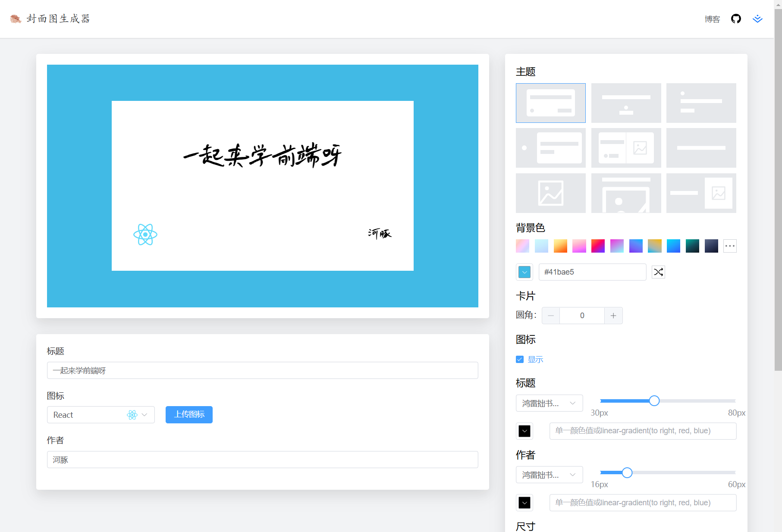This screenshot has width=782, height=532.
Task: Select the split card with image theme thumbnail
Action: (626, 148)
